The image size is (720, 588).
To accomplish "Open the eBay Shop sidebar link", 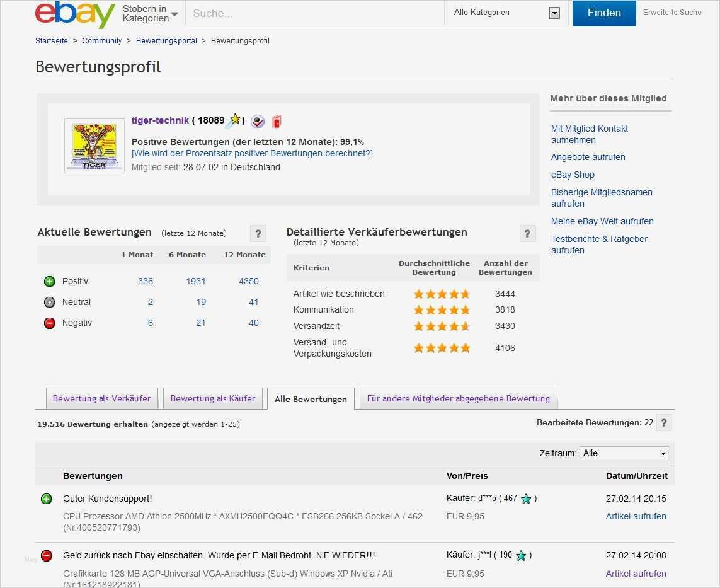I will click(573, 175).
